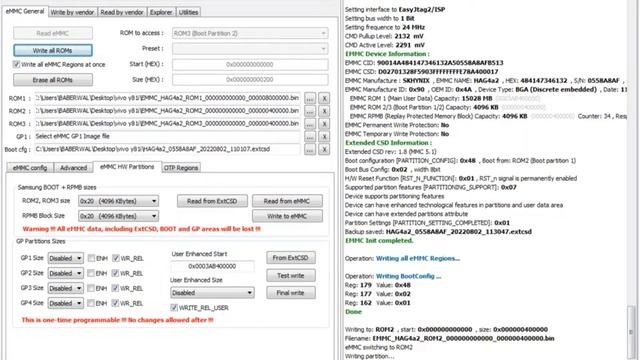This screenshot has width=640, height=360.
Task: Browse for the GP1 image file
Action: [x=310, y=137]
